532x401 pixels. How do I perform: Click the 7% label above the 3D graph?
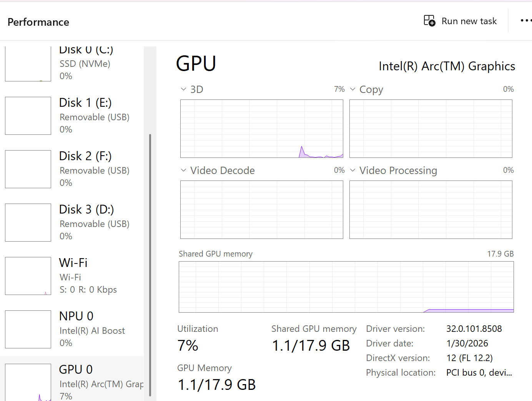pos(339,89)
